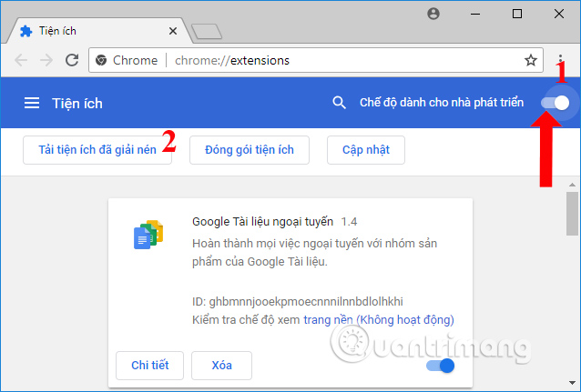Viewport: 581px width, 392px height.
Task: Click the chrome://extensions address bar
Action: (316, 60)
